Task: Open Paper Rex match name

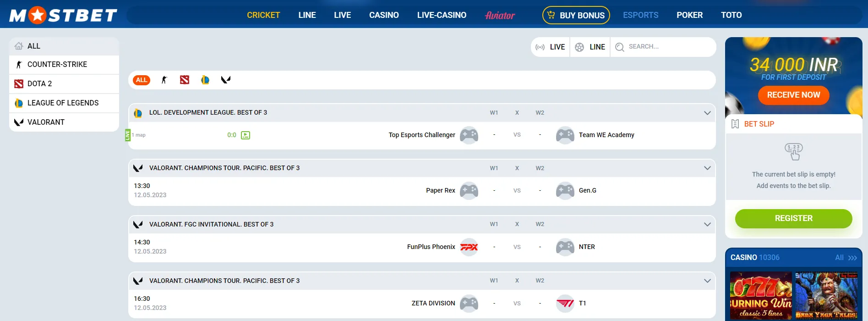Action: (440, 191)
